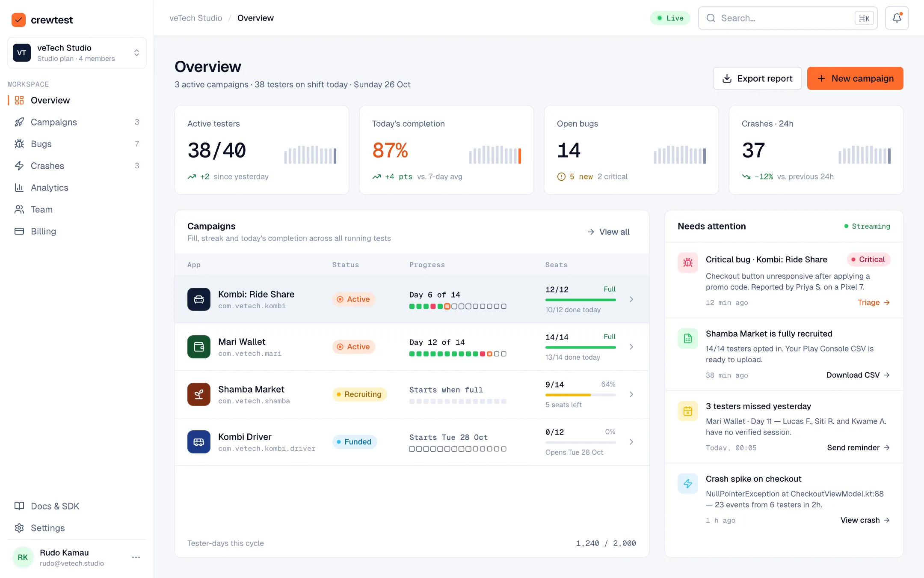Click the crash spike lightning icon
This screenshot has width=924, height=578.
(x=688, y=484)
